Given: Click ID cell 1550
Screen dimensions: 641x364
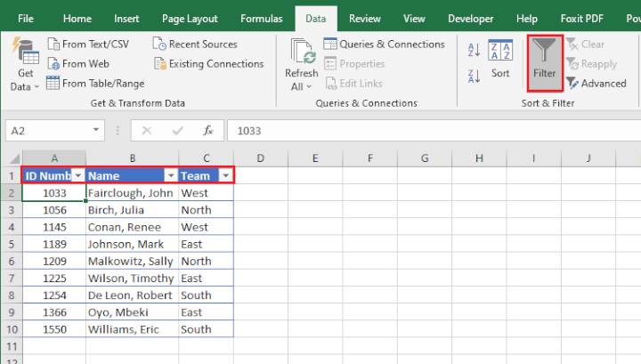Looking at the screenshot, I should coord(54,329).
